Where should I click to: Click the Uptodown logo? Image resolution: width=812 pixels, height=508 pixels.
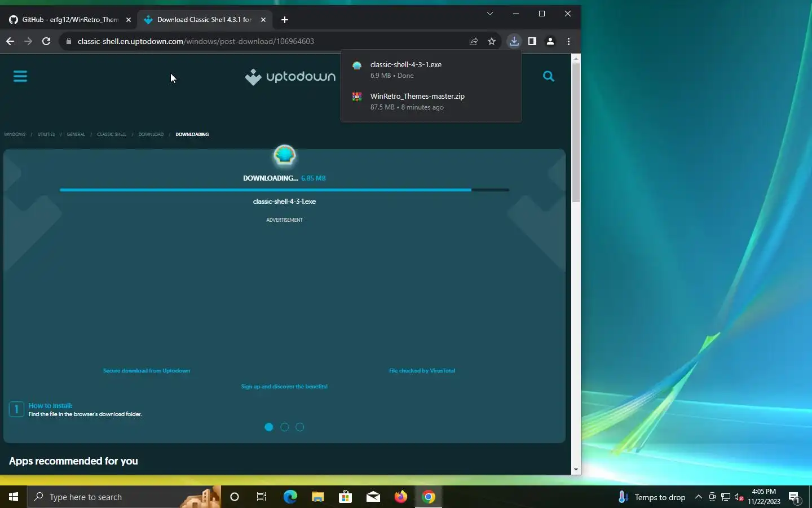point(290,77)
